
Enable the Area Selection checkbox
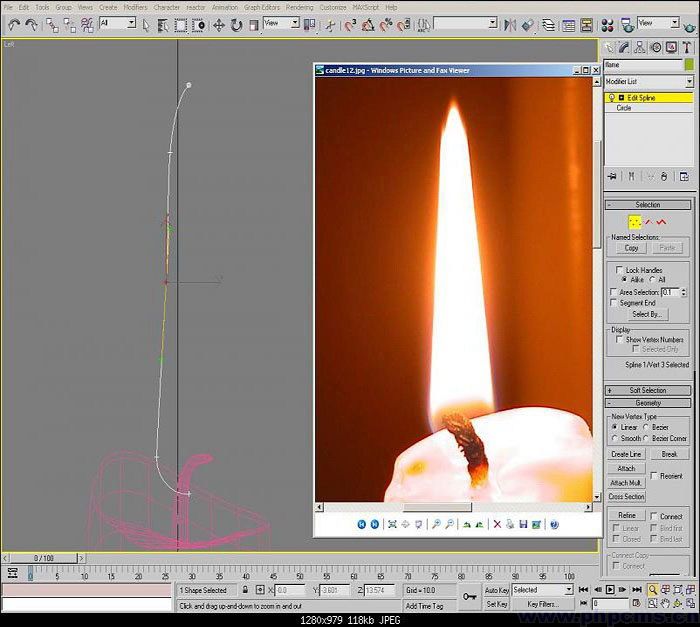pyautogui.click(x=613, y=292)
